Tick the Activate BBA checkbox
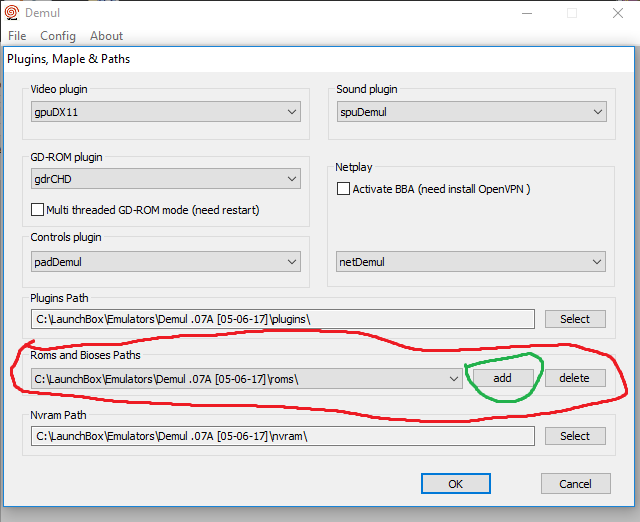This screenshot has height=522, width=640. [x=343, y=189]
